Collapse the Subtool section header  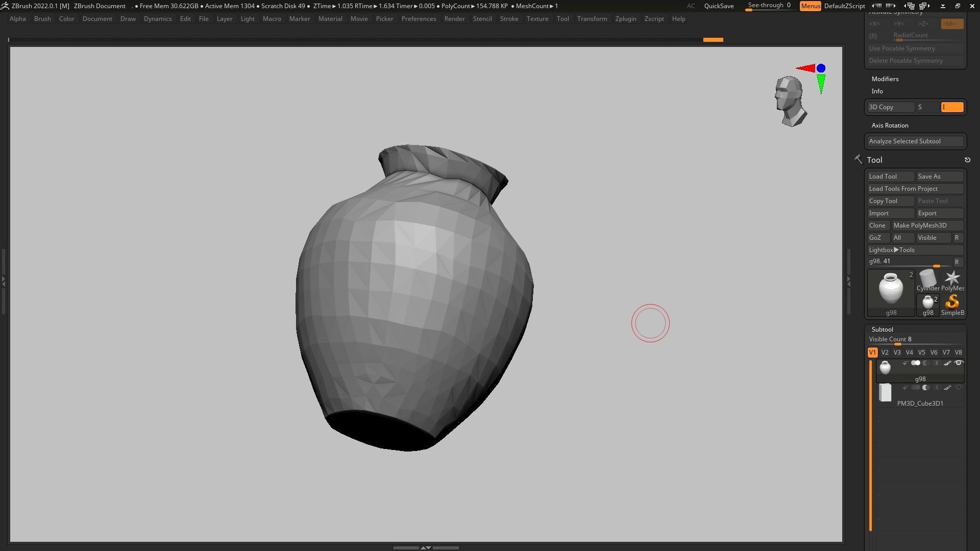[x=882, y=330]
